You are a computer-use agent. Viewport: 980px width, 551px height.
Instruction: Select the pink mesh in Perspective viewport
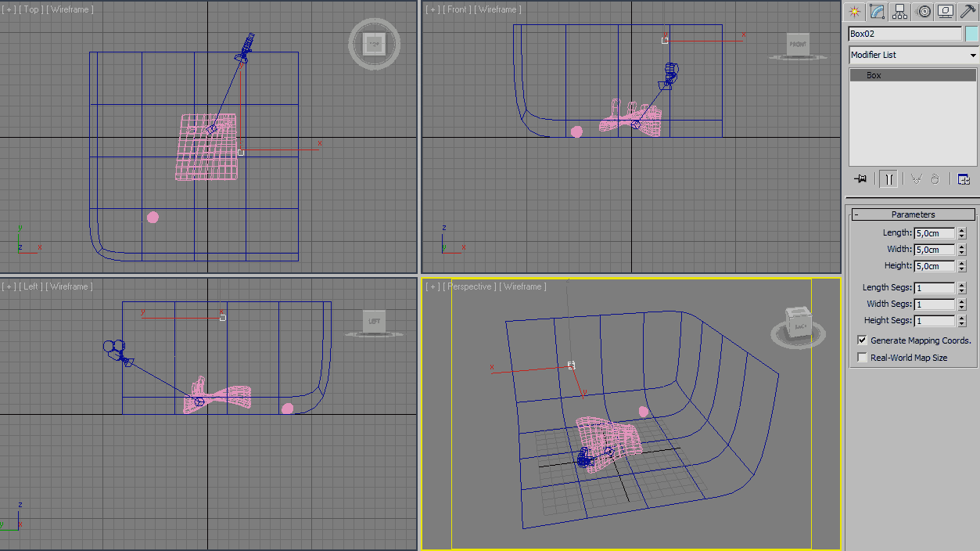tap(608, 445)
